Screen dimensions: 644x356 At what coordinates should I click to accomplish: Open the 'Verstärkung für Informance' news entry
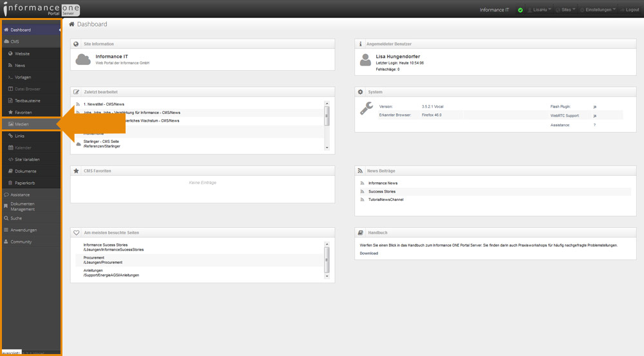point(131,113)
